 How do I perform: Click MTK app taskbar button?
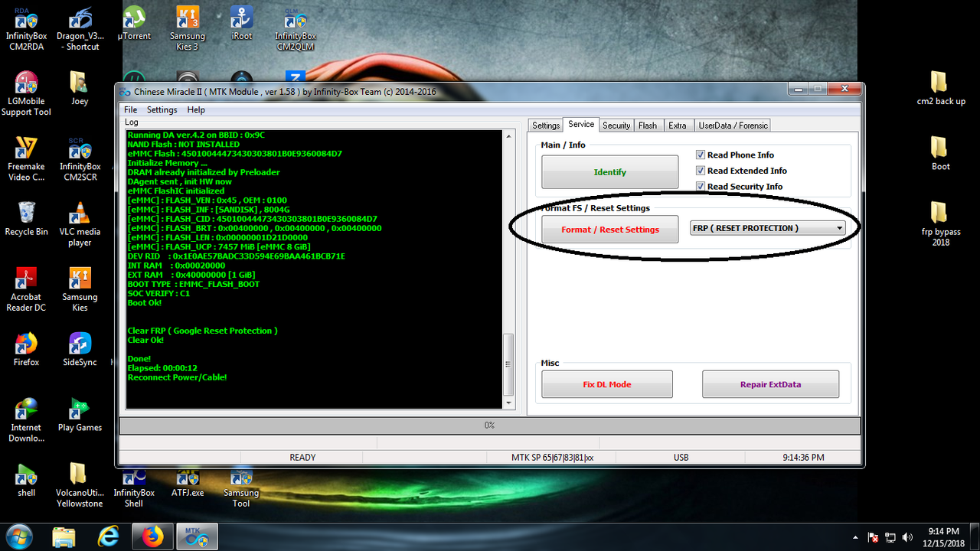click(x=198, y=537)
